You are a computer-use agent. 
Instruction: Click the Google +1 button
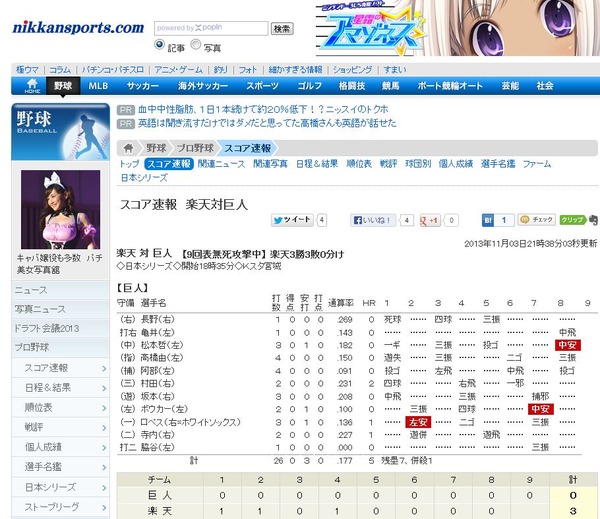pyautogui.click(x=430, y=220)
